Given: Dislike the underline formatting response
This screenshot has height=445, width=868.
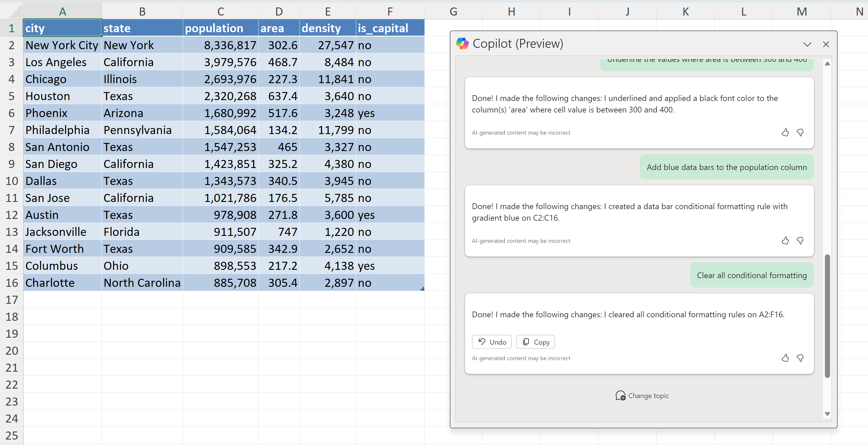Looking at the screenshot, I should pyautogui.click(x=800, y=133).
